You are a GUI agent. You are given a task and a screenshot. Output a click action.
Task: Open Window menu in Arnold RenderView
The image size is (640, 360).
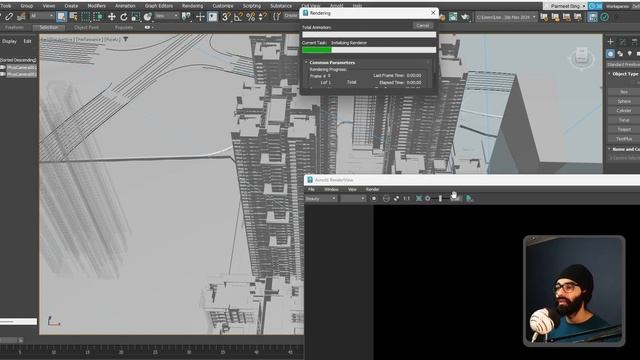click(x=331, y=189)
